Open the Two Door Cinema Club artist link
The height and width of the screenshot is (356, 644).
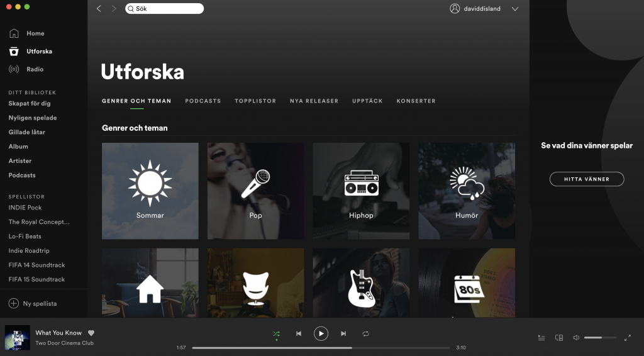(65, 343)
